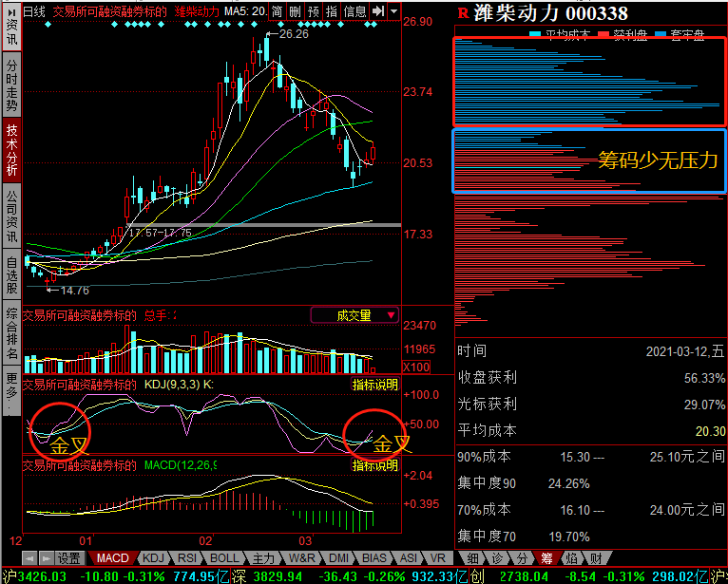
Task: Select the 主力 indicator tab
Action: pos(263,558)
